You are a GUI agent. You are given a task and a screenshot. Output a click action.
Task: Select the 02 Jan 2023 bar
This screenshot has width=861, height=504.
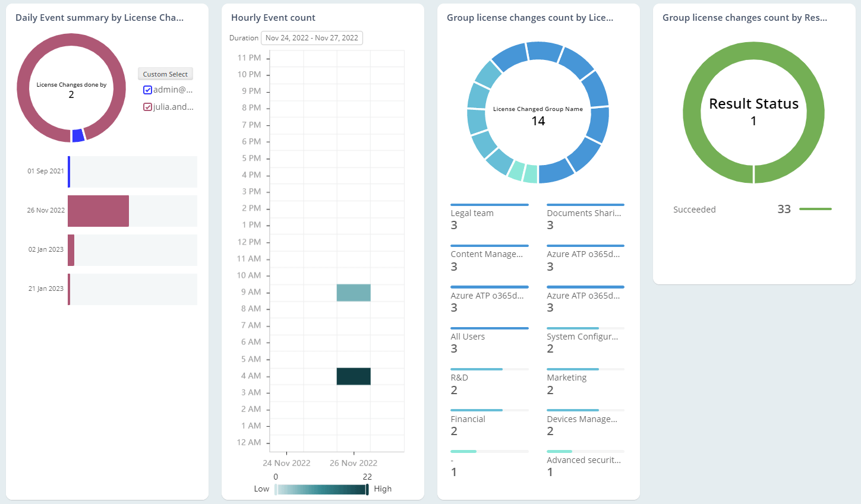click(71, 250)
